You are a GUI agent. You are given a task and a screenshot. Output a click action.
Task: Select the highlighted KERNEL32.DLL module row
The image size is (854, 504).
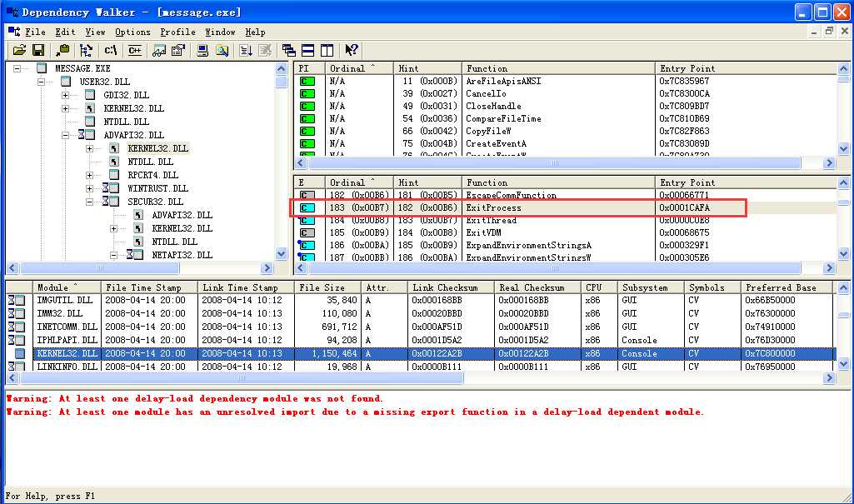point(419,353)
